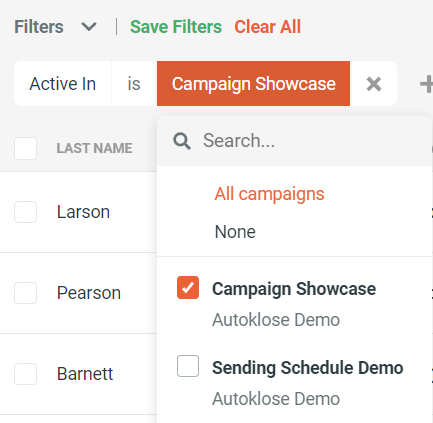
Task: Change the 'is' operator
Action: pyautogui.click(x=134, y=84)
